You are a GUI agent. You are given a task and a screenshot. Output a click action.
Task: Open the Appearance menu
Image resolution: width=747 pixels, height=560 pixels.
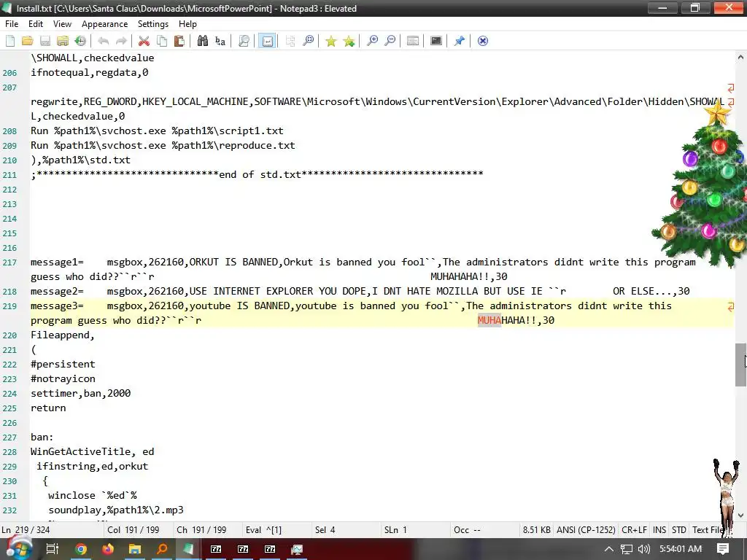pos(104,24)
